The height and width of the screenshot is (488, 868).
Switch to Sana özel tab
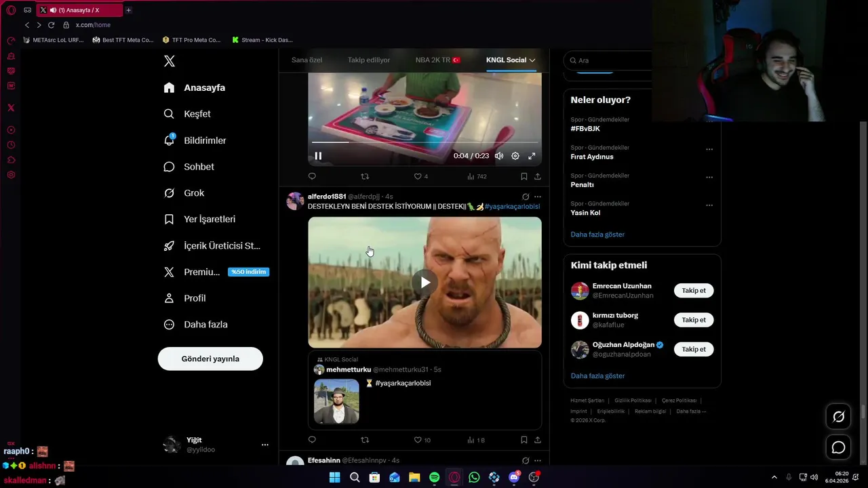click(307, 60)
